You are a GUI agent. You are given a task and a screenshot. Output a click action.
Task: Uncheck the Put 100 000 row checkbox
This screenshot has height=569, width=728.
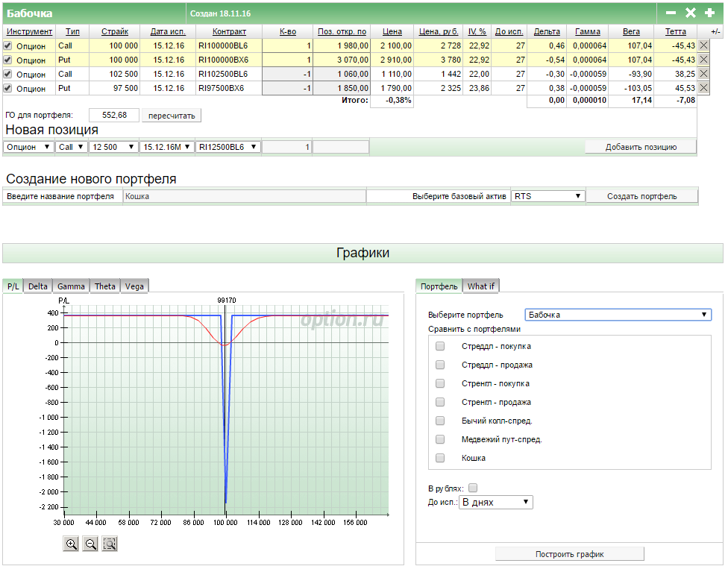[8, 60]
